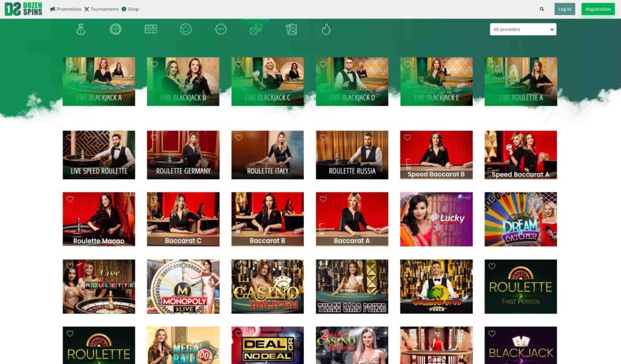Launch the Speed Baccarat A game
The height and width of the screenshot is (364, 621).
(521, 155)
